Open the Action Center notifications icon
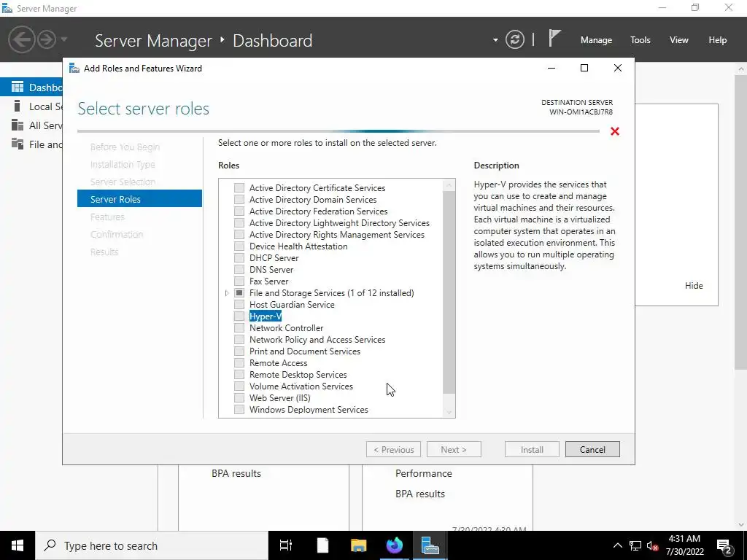 (724, 546)
